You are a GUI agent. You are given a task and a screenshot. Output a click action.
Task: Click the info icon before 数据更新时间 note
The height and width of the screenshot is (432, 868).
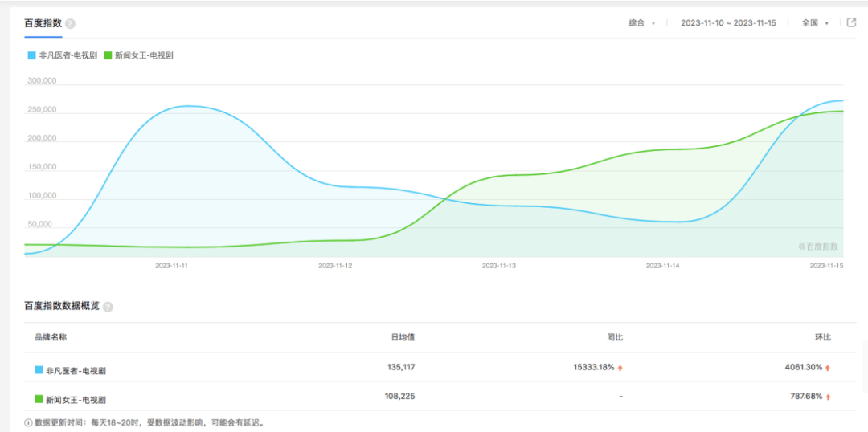28,422
